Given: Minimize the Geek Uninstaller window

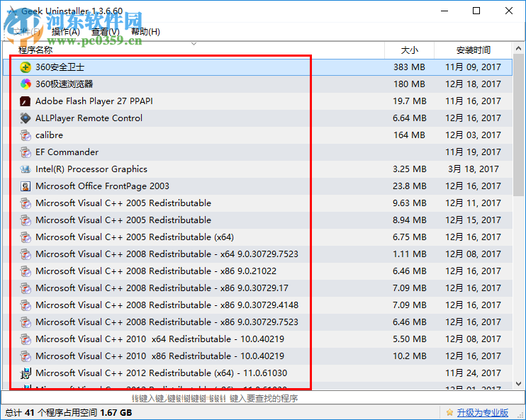Looking at the screenshot, I should click(444, 11).
